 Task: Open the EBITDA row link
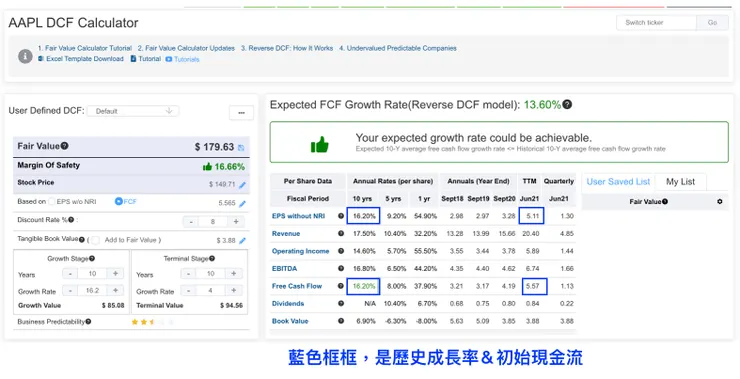285,269
